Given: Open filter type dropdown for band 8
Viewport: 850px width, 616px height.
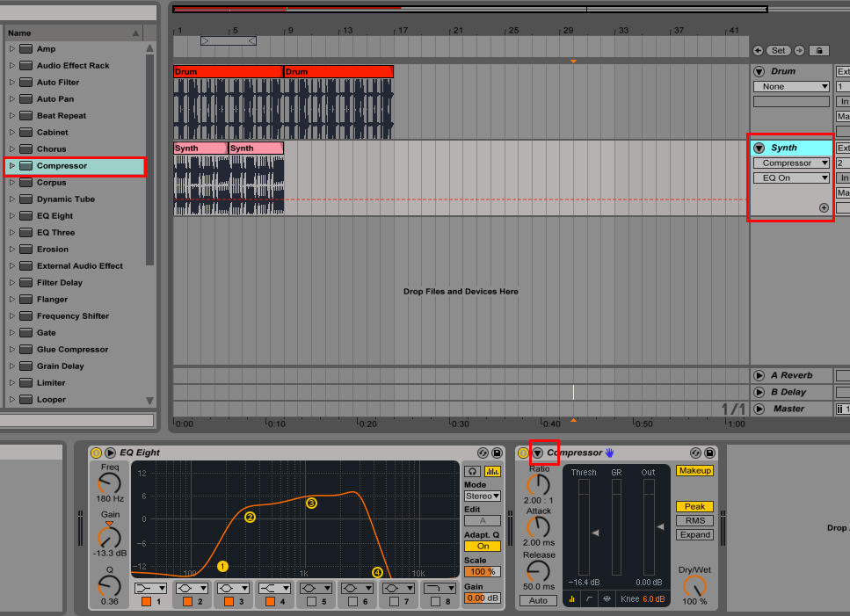Looking at the screenshot, I should 440,589.
